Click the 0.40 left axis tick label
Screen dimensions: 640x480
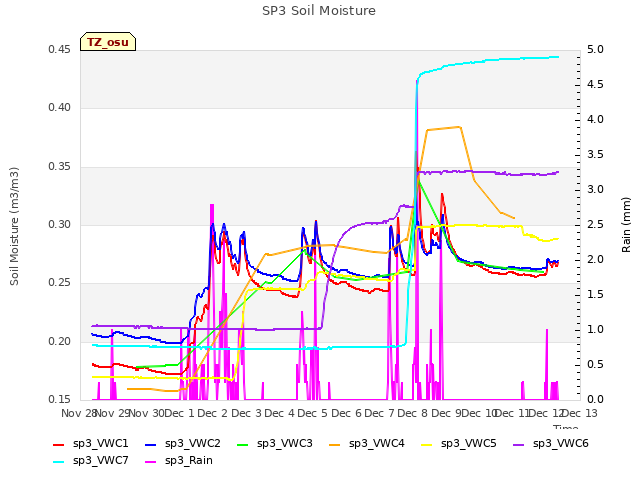[59, 108]
